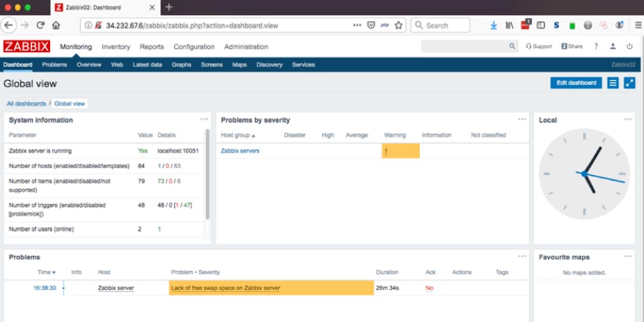The height and width of the screenshot is (322, 644).
Task: Select the Dashboard submenu item
Action: (x=18, y=65)
